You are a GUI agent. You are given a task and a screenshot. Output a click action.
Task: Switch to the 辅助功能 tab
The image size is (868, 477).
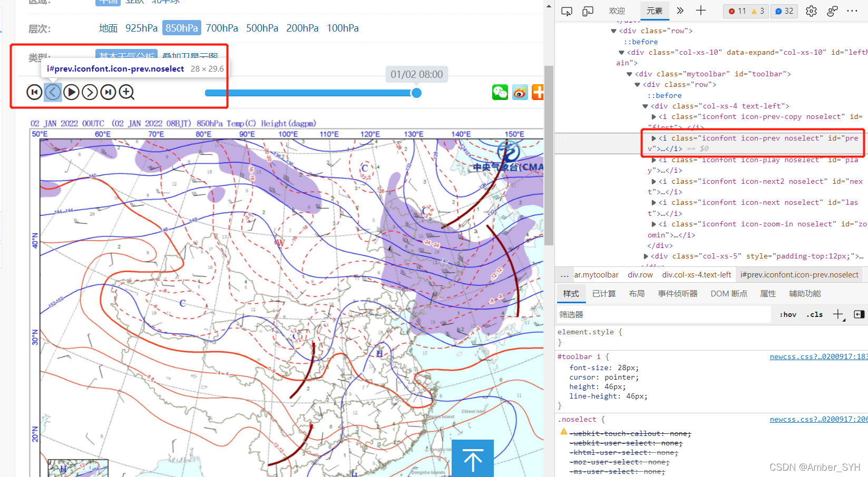pos(805,294)
